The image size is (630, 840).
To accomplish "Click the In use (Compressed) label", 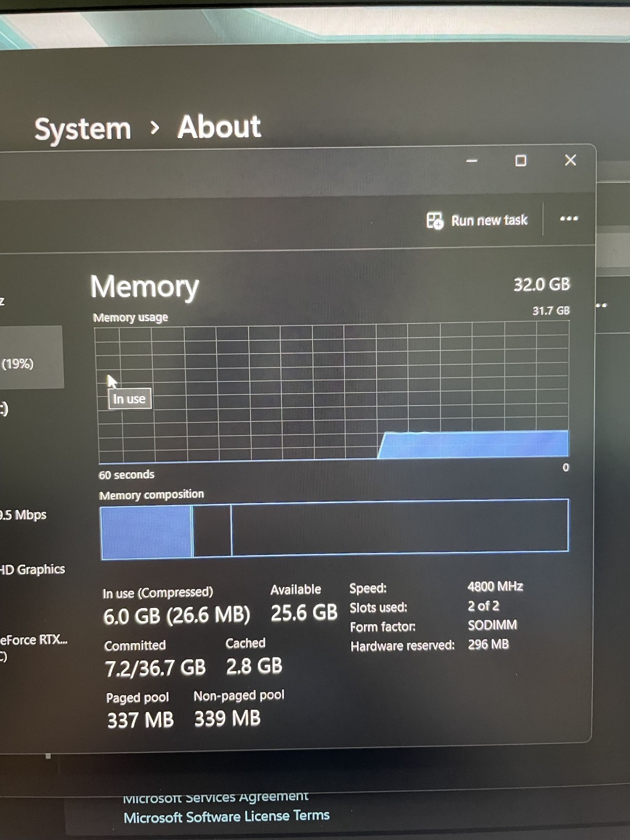I will (x=157, y=593).
